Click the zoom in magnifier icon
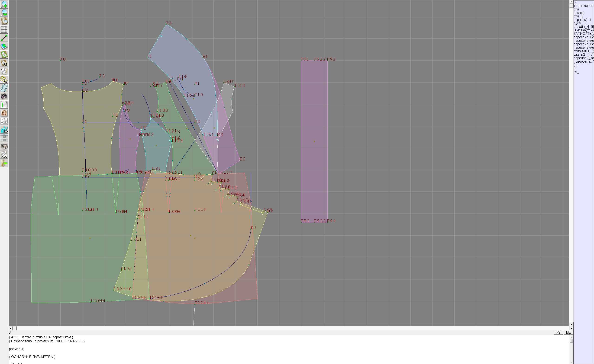 click(4, 4)
